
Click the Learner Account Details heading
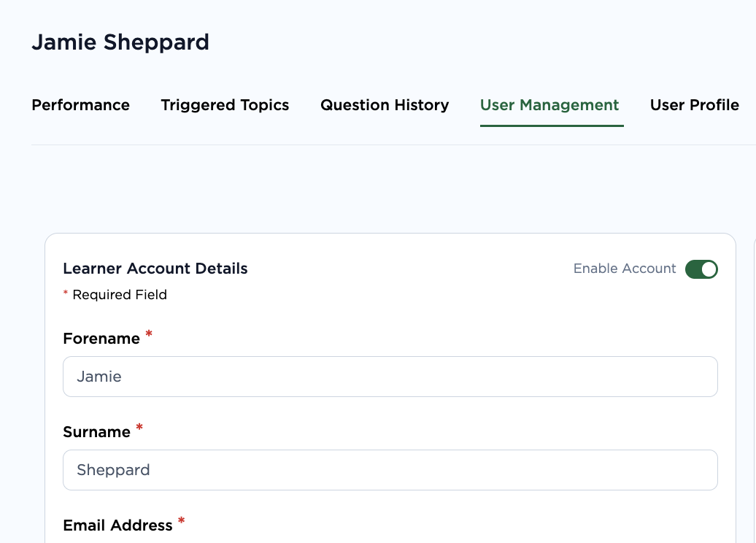[x=155, y=269]
